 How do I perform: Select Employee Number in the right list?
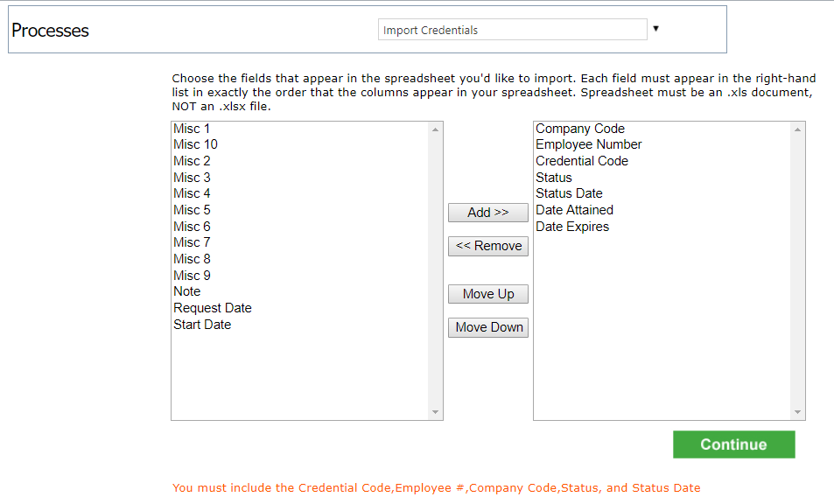(662, 144)
